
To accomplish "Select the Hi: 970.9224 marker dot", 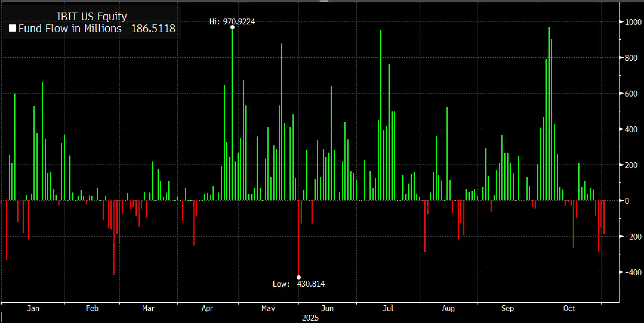I will pos(233,27).
